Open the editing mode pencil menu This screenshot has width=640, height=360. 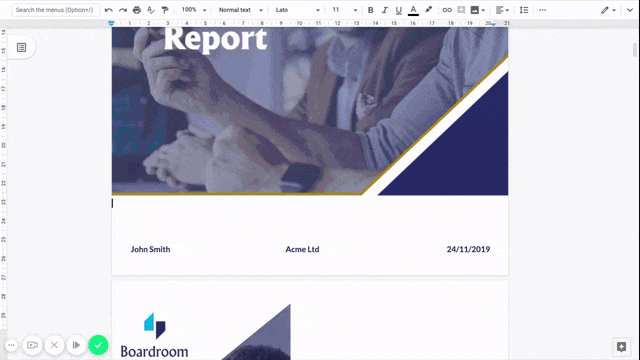[x=608, y=10]
